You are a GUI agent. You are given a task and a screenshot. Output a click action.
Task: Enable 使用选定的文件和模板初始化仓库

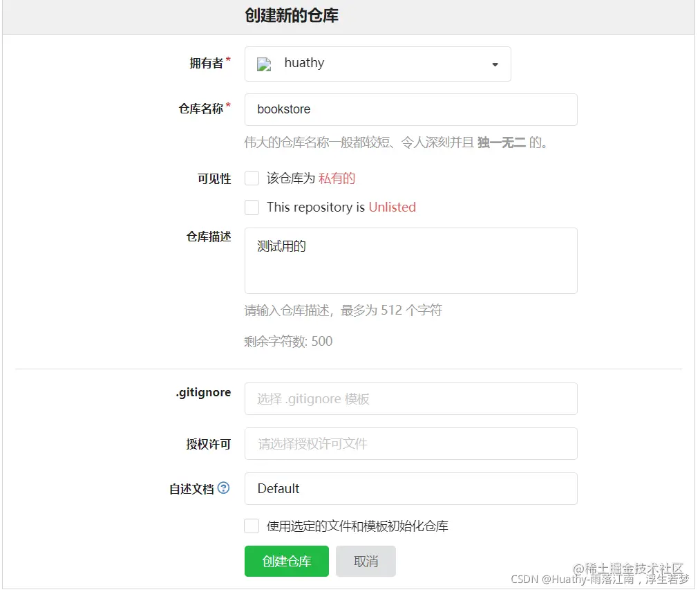click(x=252, y=526)
